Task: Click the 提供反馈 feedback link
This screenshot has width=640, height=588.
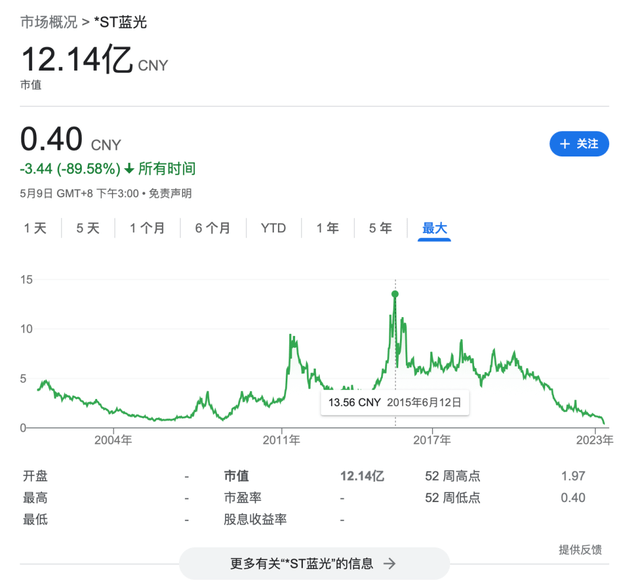Action: coord(580,550)
